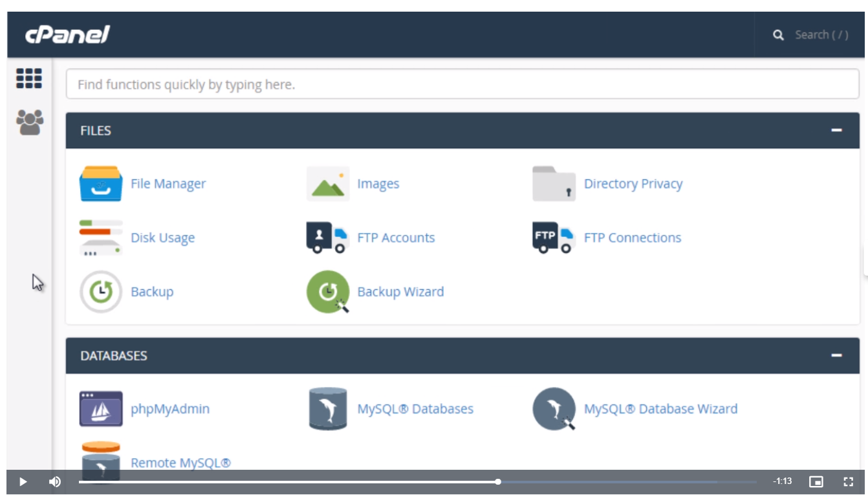The image size is (868, 495).
Task: Enter fullscreen video mode
Action: pyautogui.click(x=849, y=481)
